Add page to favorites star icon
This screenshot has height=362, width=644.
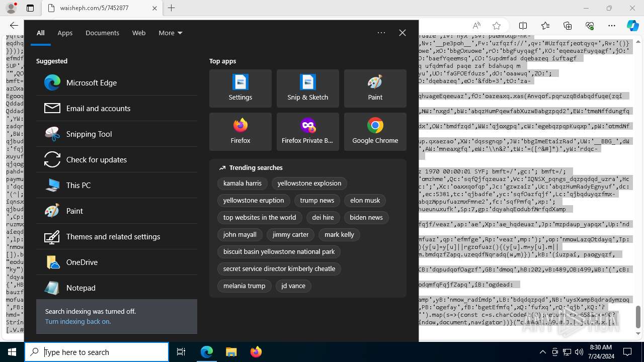497,26
